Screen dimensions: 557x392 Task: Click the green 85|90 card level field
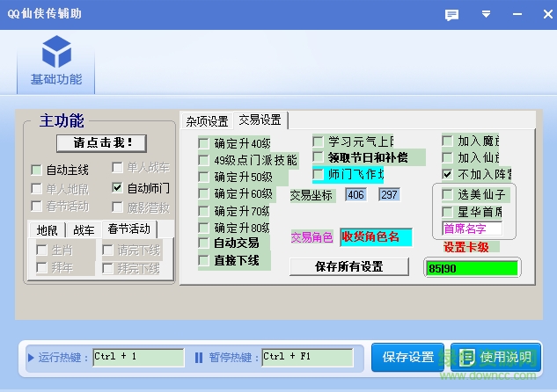coord(473,268)
